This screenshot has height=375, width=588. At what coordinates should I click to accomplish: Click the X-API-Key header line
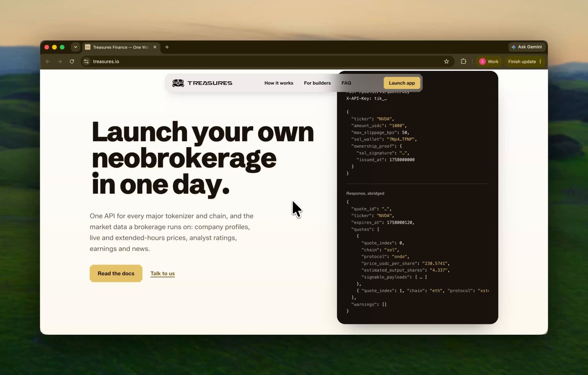(367, 98)
